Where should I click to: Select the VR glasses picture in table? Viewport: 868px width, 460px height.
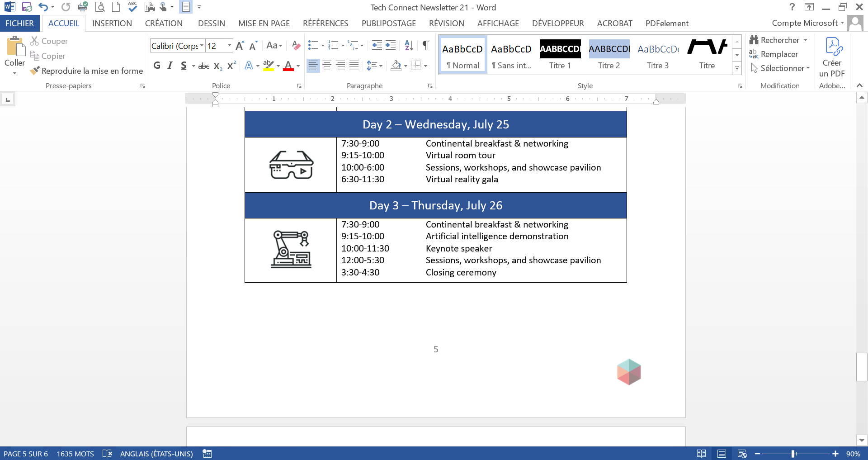(x=291, y=165)
